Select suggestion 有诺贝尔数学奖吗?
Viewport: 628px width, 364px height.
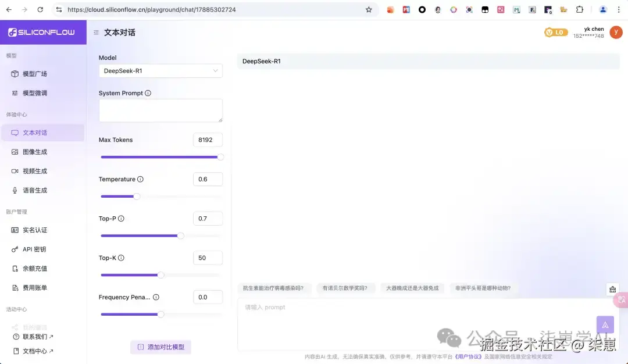[345, 288]
